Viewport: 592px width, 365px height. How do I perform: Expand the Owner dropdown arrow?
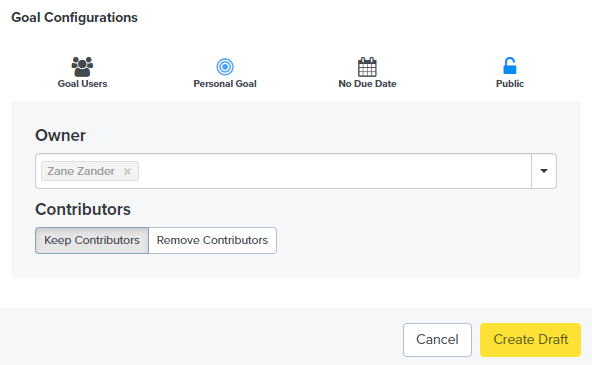click(x=544, y=171)
